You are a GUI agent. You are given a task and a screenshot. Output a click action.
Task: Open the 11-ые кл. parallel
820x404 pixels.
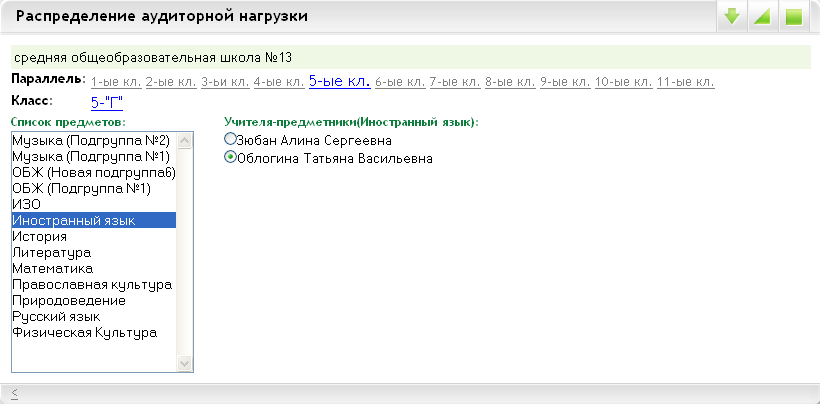[x=686, y=83]
